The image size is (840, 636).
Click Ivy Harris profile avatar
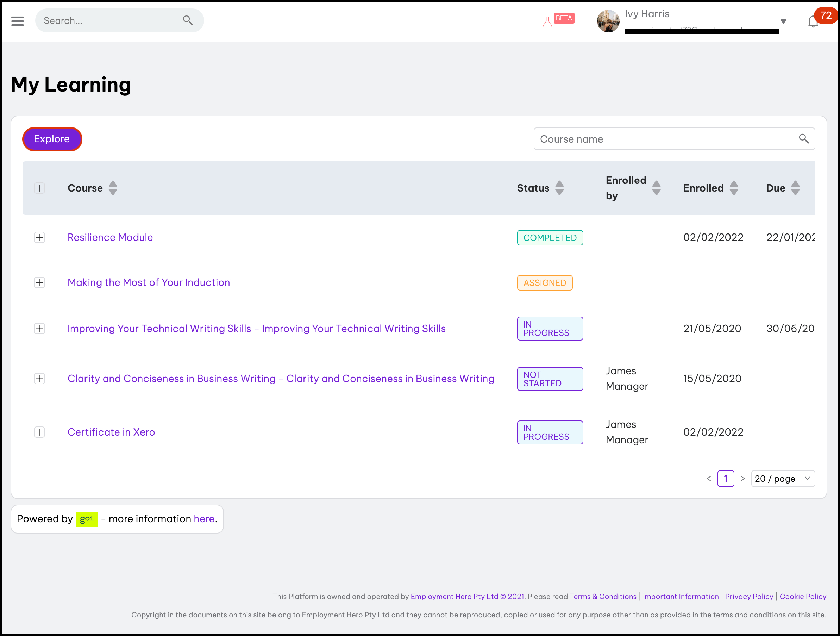[x=608, y=21]
